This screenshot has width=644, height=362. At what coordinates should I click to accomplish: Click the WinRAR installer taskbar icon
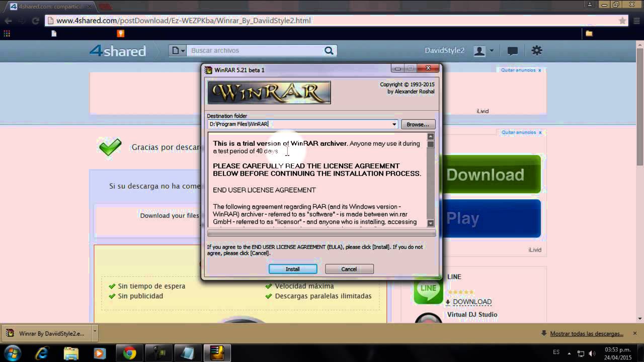[x=217, y=353]
